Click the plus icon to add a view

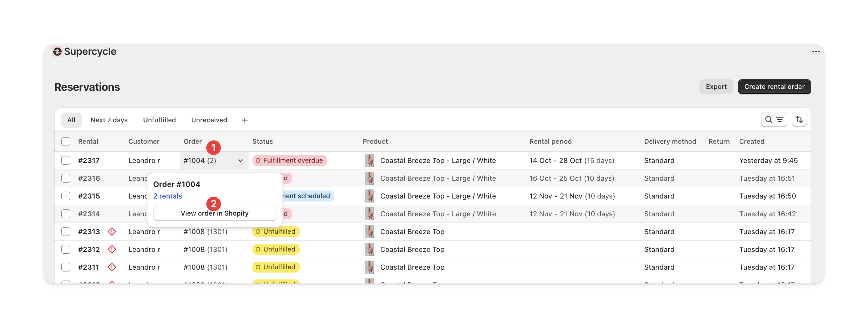[x=244, y=120]
